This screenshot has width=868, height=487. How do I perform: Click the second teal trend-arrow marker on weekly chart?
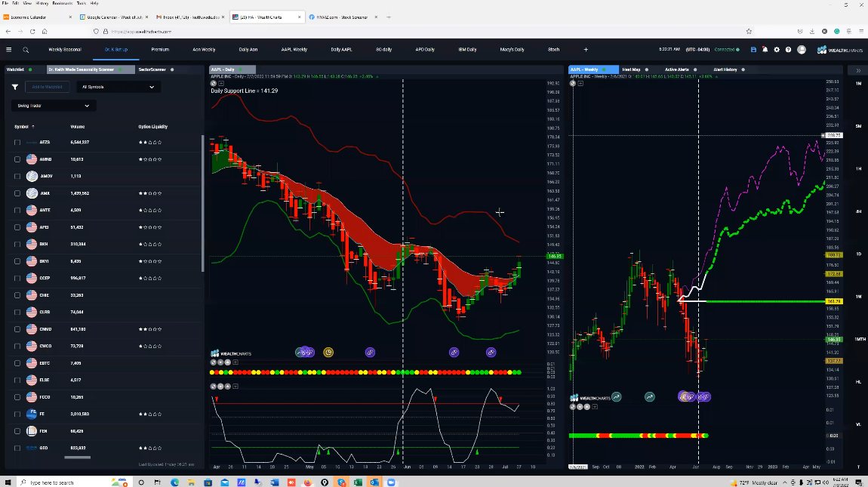pos(649,396)
